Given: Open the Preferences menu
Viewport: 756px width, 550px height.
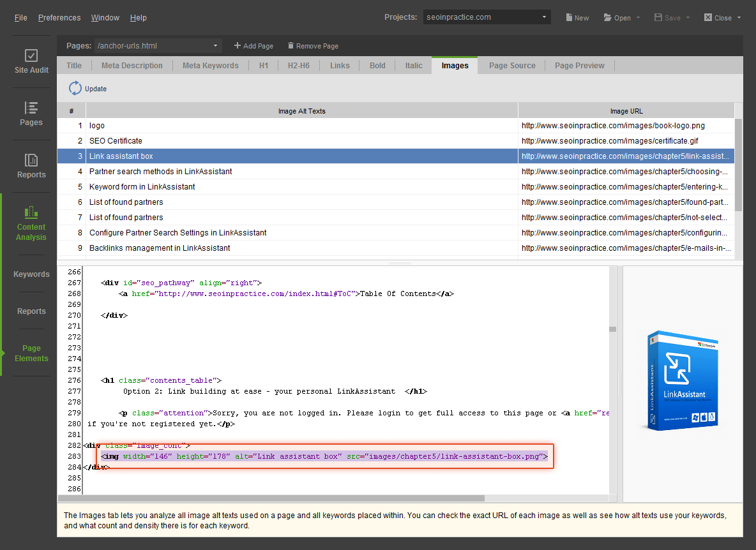Looking at the screenshot, I should tap(59, 17).
